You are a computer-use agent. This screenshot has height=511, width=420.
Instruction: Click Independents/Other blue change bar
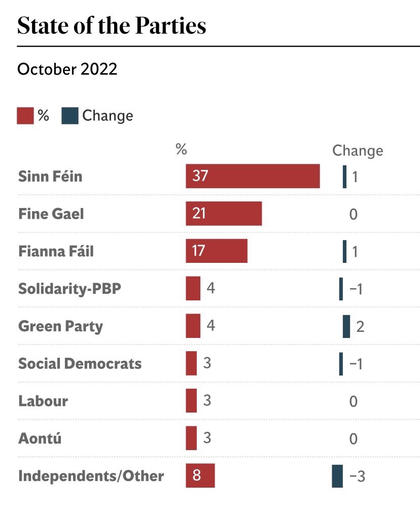coord(337,475)
